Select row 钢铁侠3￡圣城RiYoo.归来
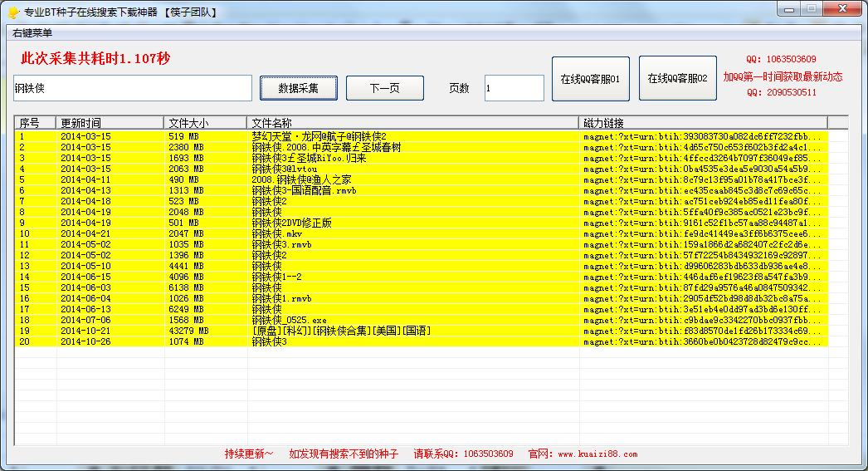Image resolution: width=868 pixels, height=471 pixels. click(x=422, y=158)
